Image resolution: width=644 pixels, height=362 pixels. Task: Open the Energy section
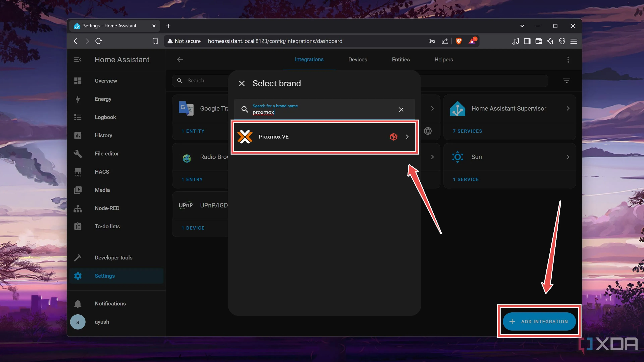[x=116, y=99]
